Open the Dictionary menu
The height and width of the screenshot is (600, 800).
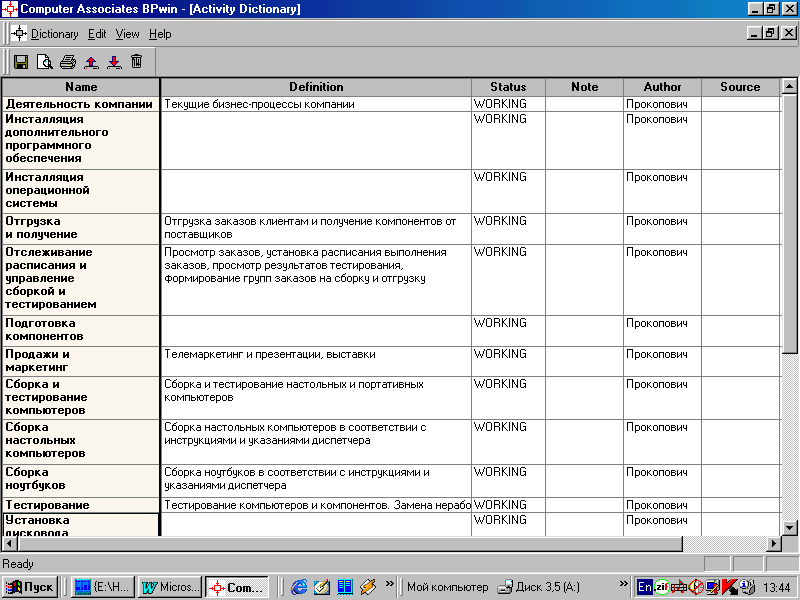click(x=55, y=34)
